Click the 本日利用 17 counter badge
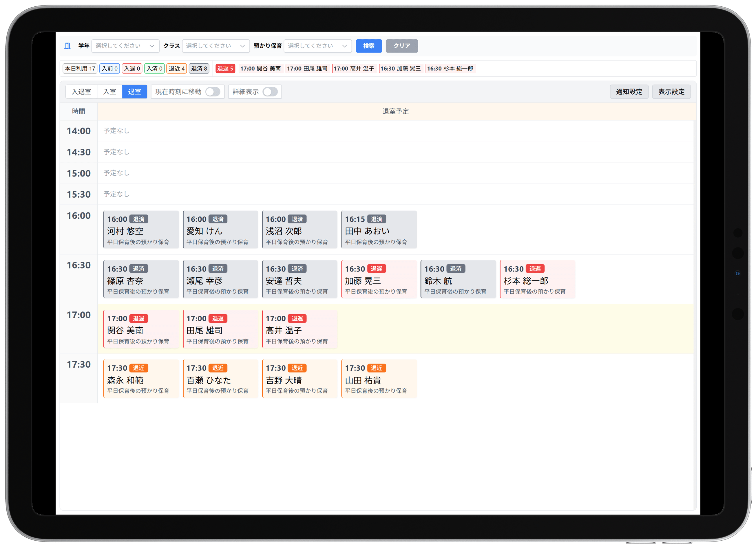 coord(80,69)
